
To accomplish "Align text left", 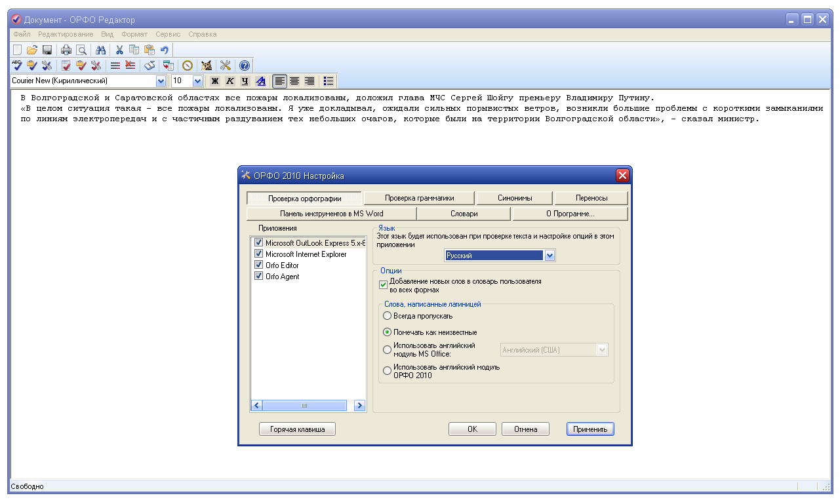I will (x=280, y=81).
